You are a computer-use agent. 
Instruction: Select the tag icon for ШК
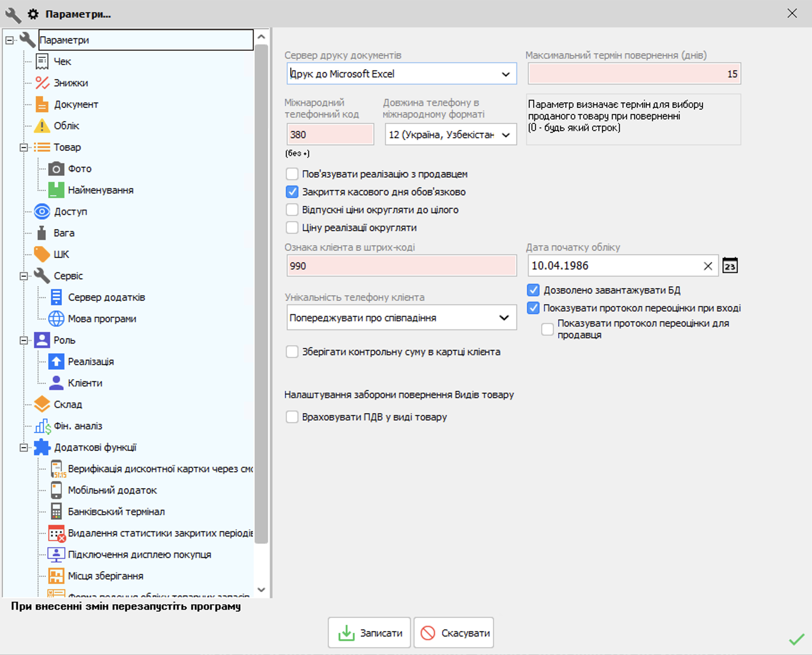(42, 255)
